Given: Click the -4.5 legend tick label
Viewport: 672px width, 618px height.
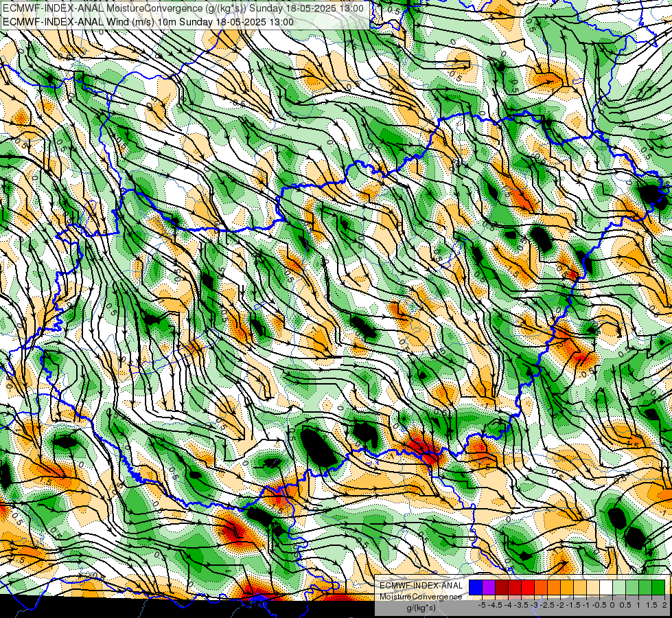Looking at the screenshot, I should (495, 605).
